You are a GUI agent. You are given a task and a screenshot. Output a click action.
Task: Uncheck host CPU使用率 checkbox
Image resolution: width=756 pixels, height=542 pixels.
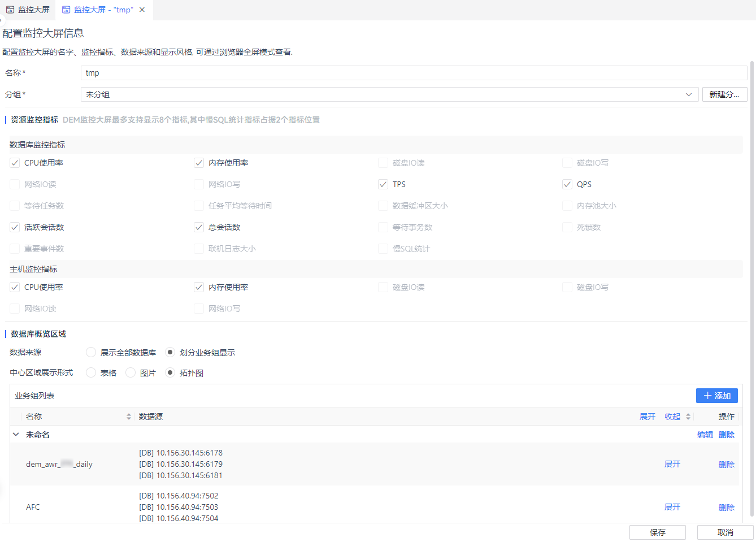pyautogui.click(x=15, y=287)
